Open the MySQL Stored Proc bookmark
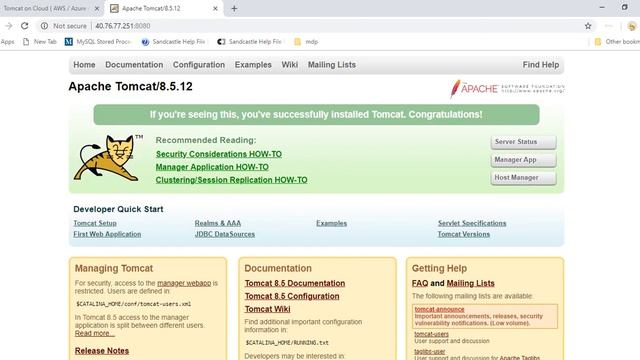 98,42
